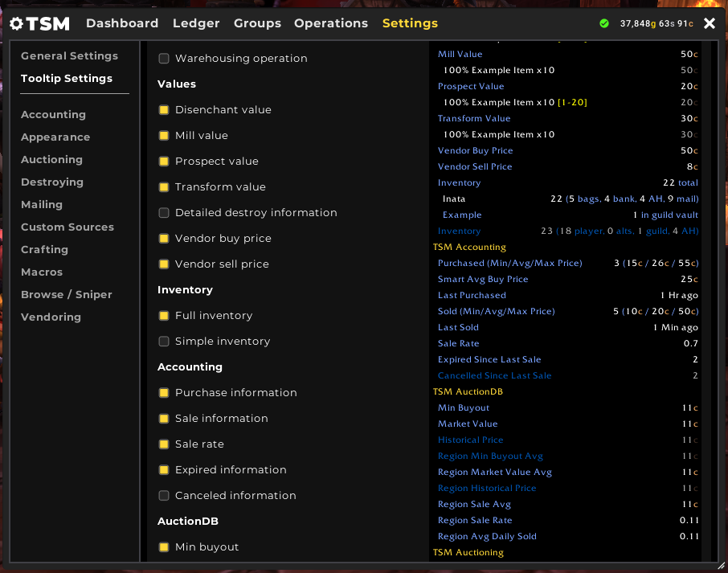Enable the Simple inventory checkbox
This screenshot has width=728, height=573.
163,341
